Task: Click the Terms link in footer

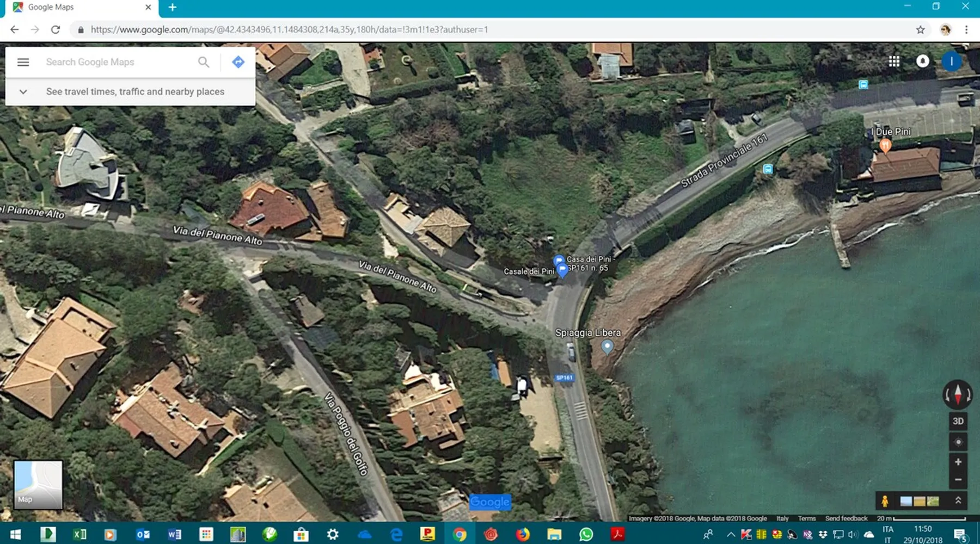Action: 806,518
